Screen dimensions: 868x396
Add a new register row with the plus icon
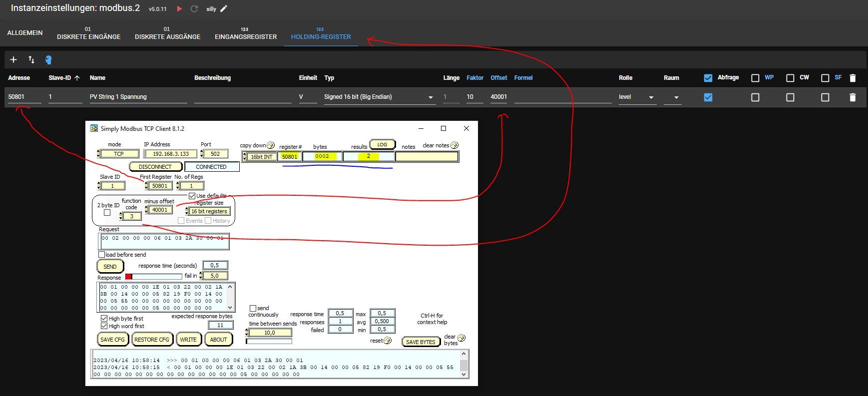click(13, 60)
